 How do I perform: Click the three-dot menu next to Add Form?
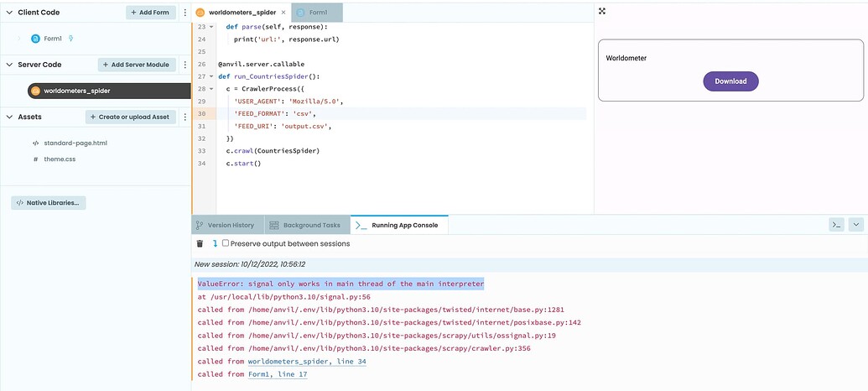click(185, 13)
